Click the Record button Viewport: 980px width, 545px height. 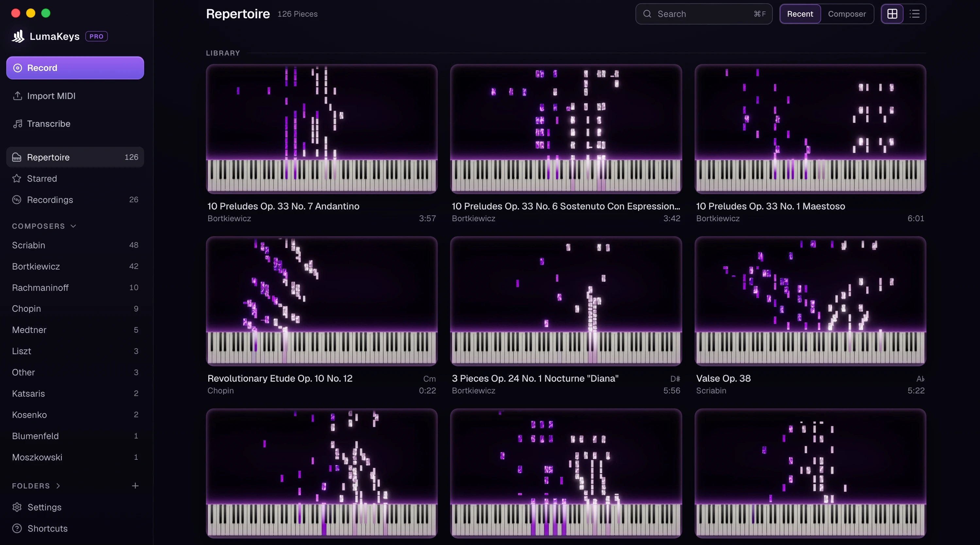75,68
